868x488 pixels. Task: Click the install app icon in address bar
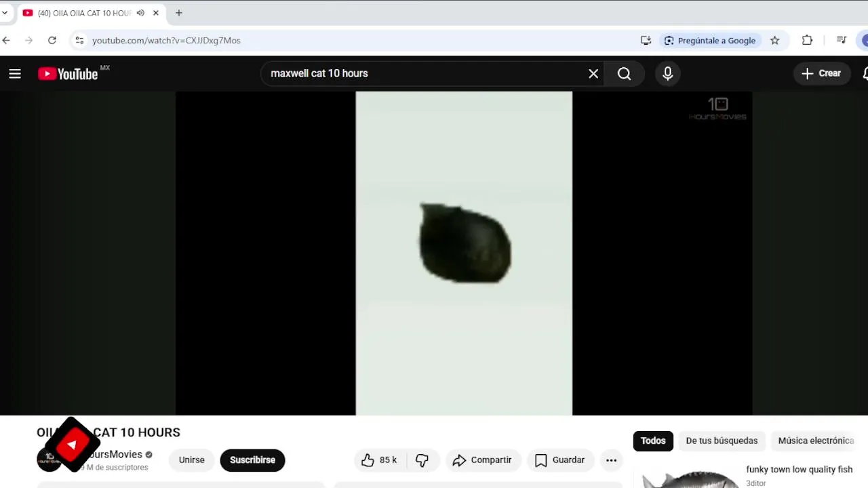click(x=646, y=41)
